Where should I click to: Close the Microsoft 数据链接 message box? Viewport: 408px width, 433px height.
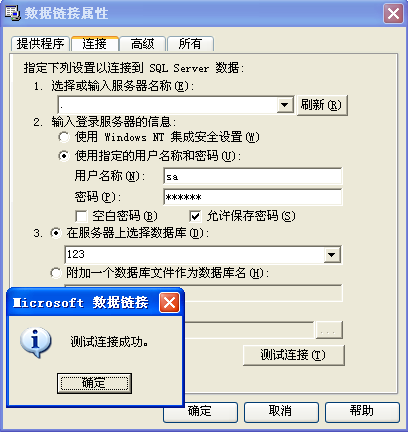[x=169, y=303]
